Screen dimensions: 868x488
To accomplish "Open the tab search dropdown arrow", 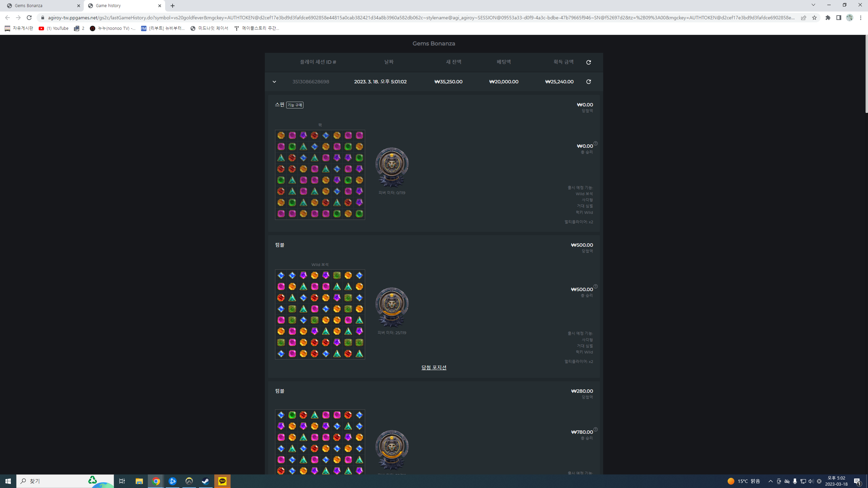I will click(813, 5).
